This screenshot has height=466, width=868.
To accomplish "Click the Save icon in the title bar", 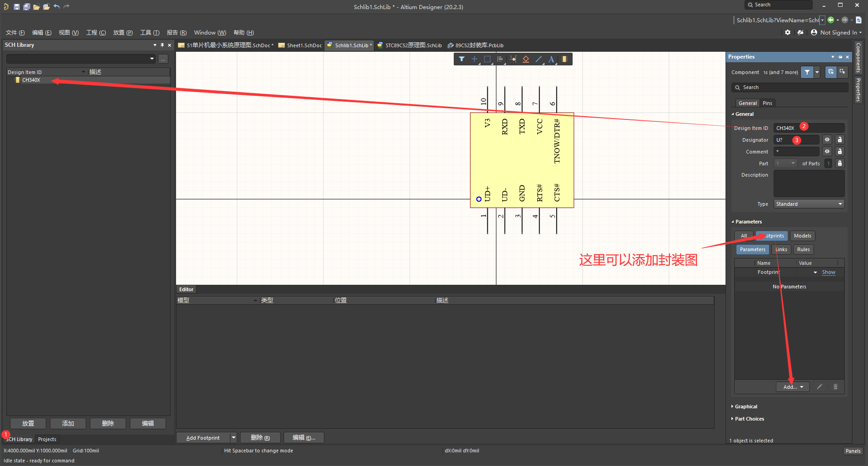I will click(x=16, y=6).
